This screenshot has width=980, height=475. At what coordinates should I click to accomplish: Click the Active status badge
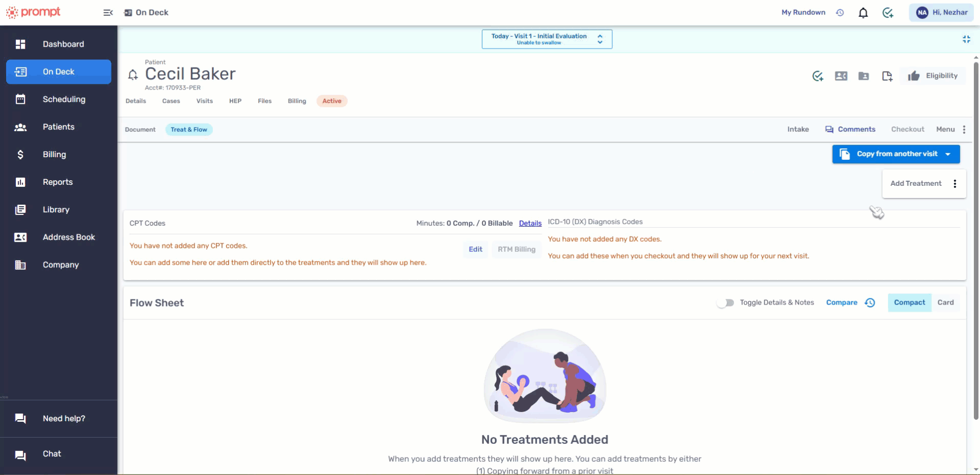332,101
